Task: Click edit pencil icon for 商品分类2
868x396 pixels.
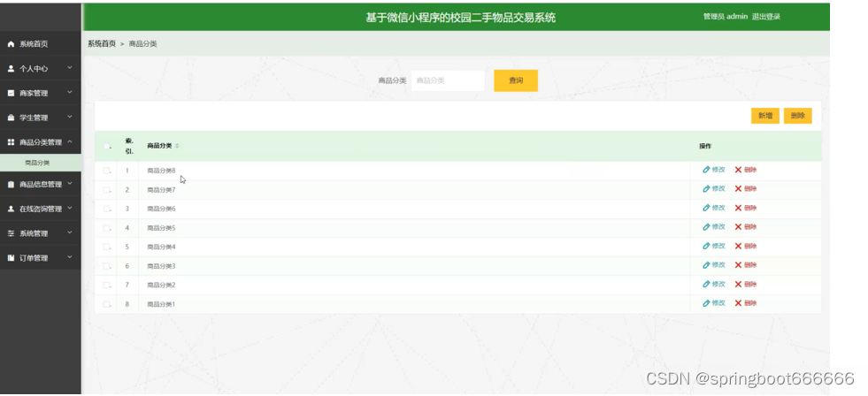Action: [706, 285]
